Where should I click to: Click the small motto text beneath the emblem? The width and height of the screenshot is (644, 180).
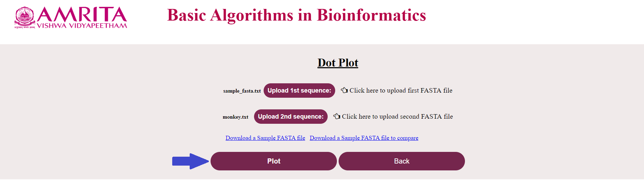[x=25, y=27]
